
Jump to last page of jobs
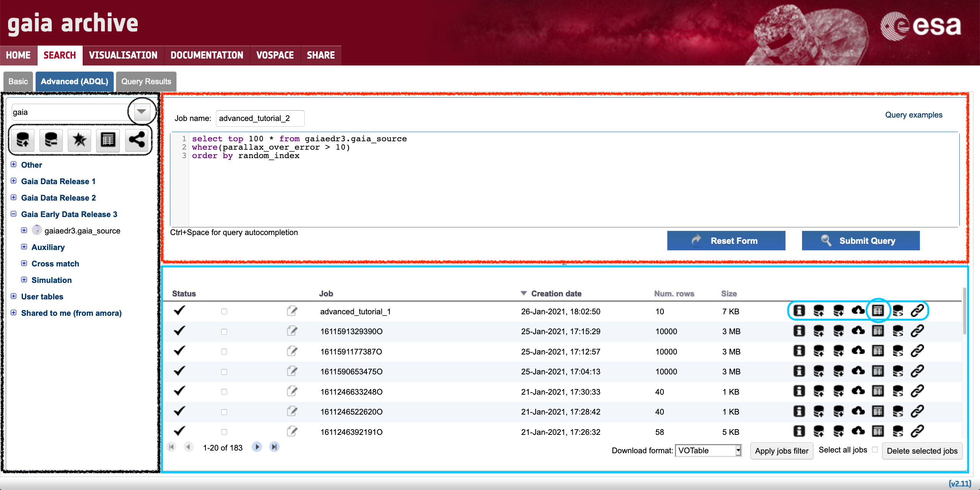pyautogui.click(x=274, y=447)
